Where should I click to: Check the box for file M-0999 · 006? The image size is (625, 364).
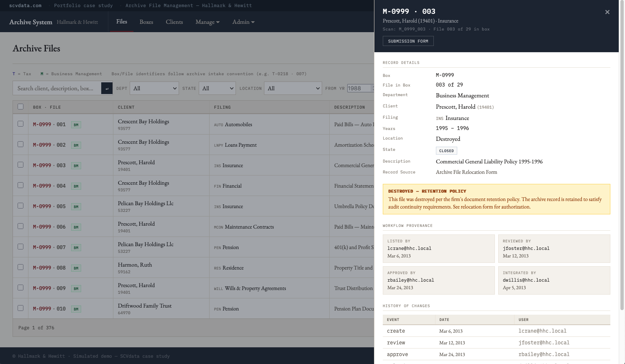pos(20,226)
